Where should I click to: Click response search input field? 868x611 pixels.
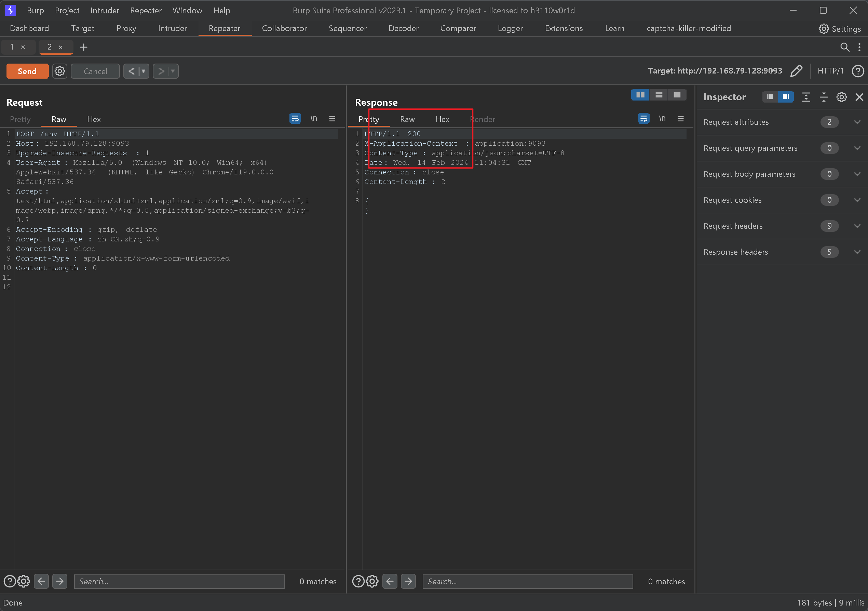[x=528, y=581]
